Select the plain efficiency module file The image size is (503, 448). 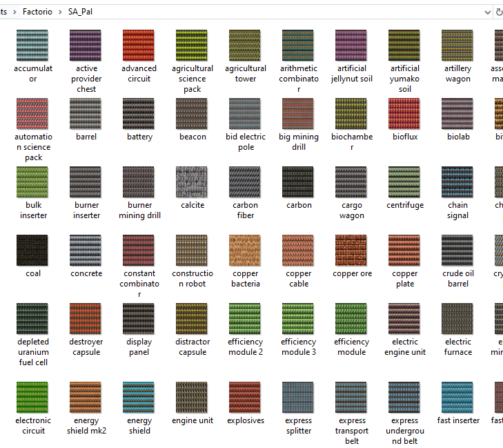[x=351, y=319]
